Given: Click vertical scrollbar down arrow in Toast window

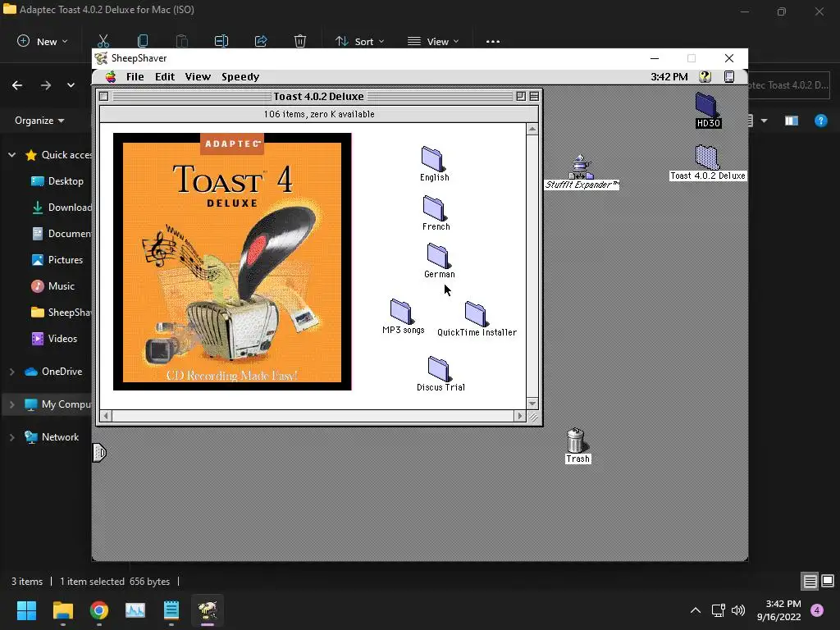Looking at the screenshot, I should coord(532,404).
